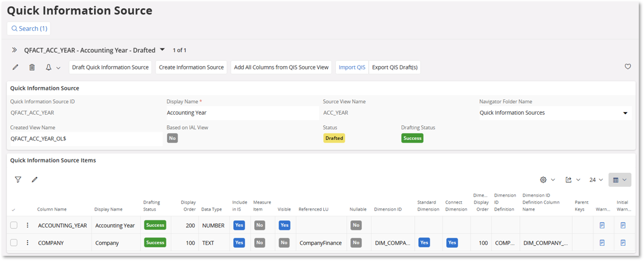
Task: Open the COMPANY row three-dot menu
Action: tap(27, 242)
